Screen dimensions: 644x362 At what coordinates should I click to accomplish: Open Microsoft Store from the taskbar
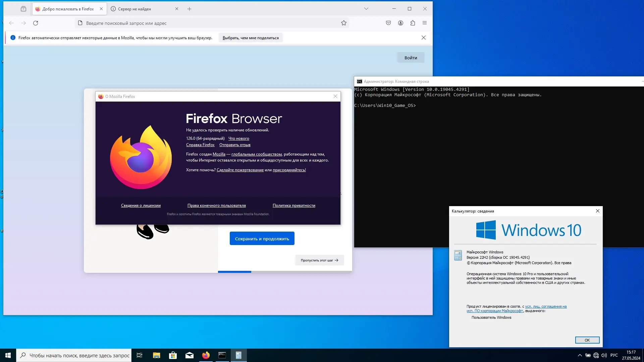[x=173, y=355]
